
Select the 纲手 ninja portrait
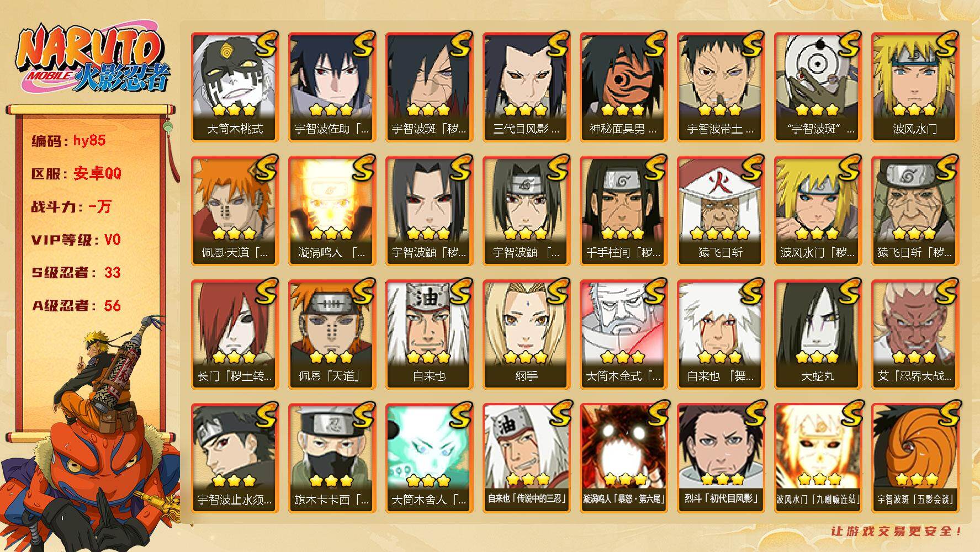[526, 334]
